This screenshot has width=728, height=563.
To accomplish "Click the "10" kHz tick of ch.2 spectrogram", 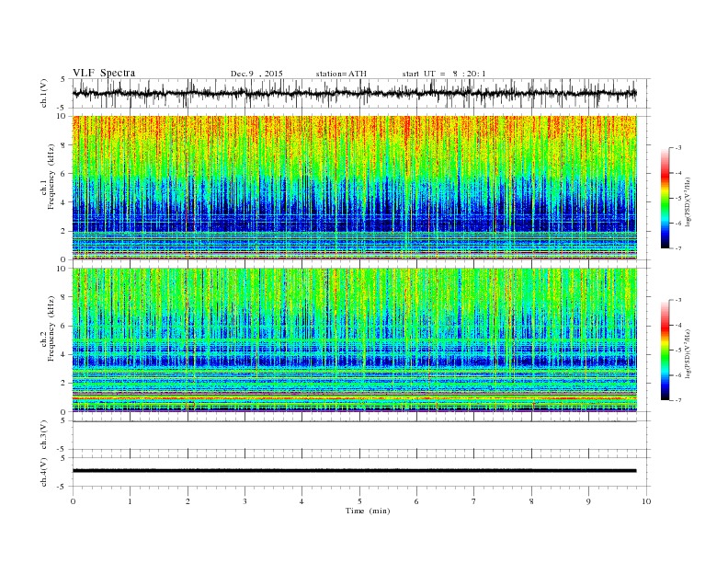I will (63, 269).
